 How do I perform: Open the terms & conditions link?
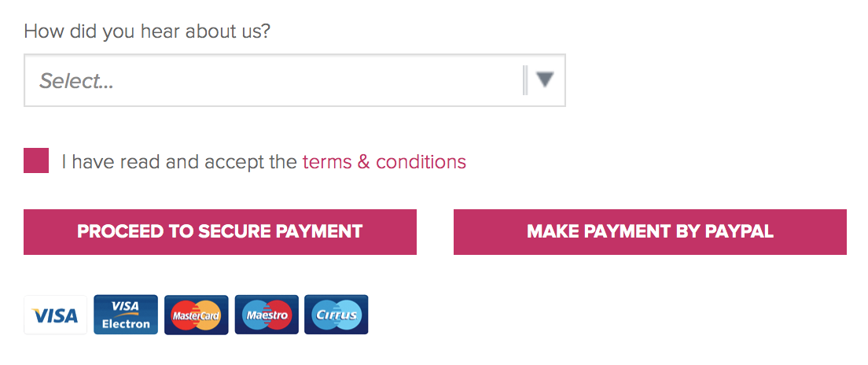(x=384, y=162)
